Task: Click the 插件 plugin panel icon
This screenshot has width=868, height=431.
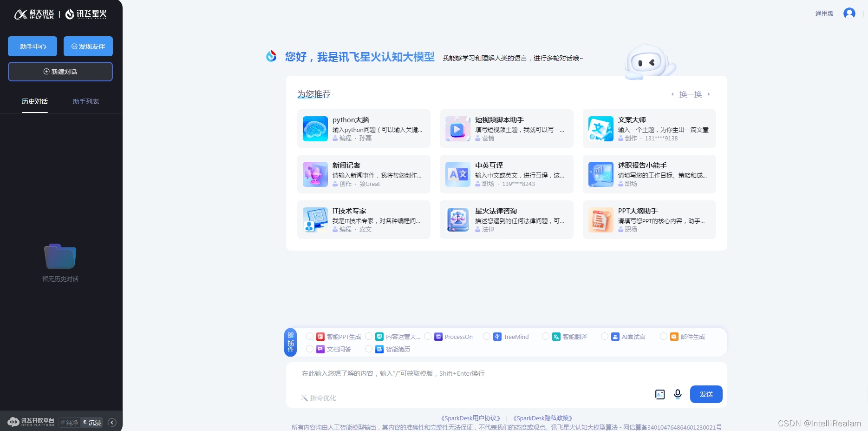Action: (291, 342)
